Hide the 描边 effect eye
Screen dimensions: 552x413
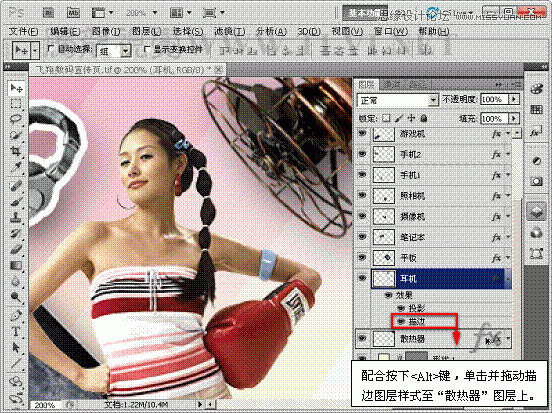point(400,321)
